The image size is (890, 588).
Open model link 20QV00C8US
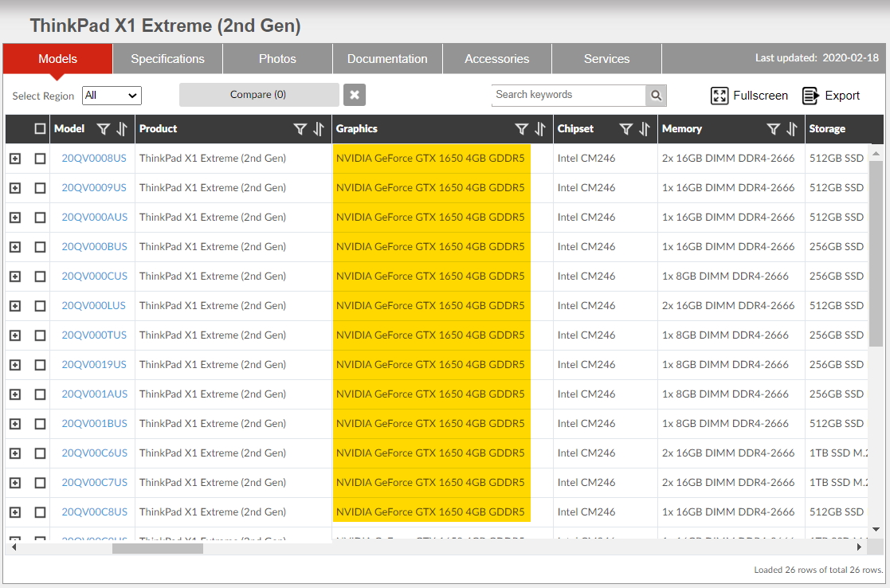point(94,512)
